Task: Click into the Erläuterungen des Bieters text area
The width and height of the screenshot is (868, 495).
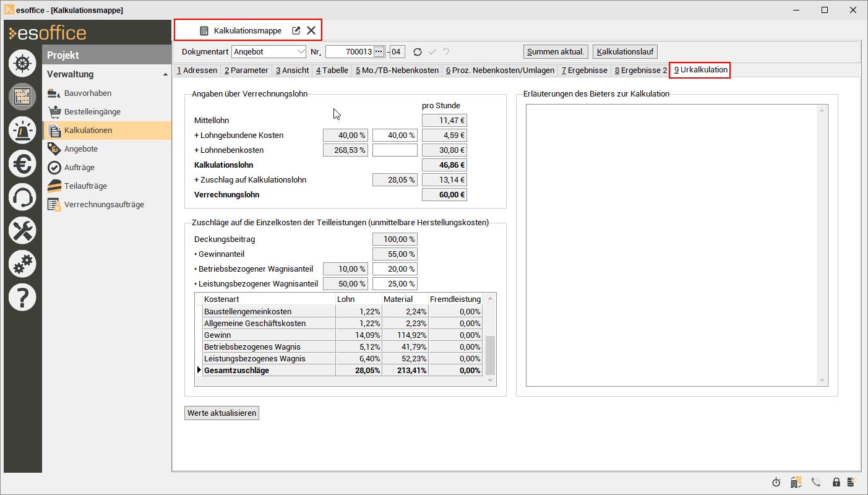Action: pos(672,244)
